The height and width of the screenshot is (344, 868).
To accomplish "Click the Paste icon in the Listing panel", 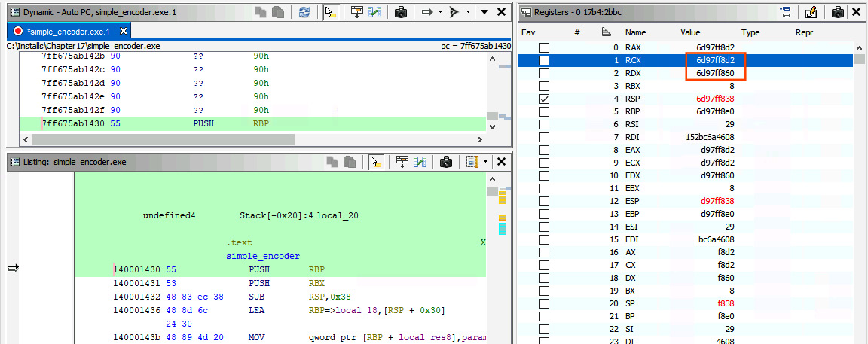I will (x=350, y=162).
